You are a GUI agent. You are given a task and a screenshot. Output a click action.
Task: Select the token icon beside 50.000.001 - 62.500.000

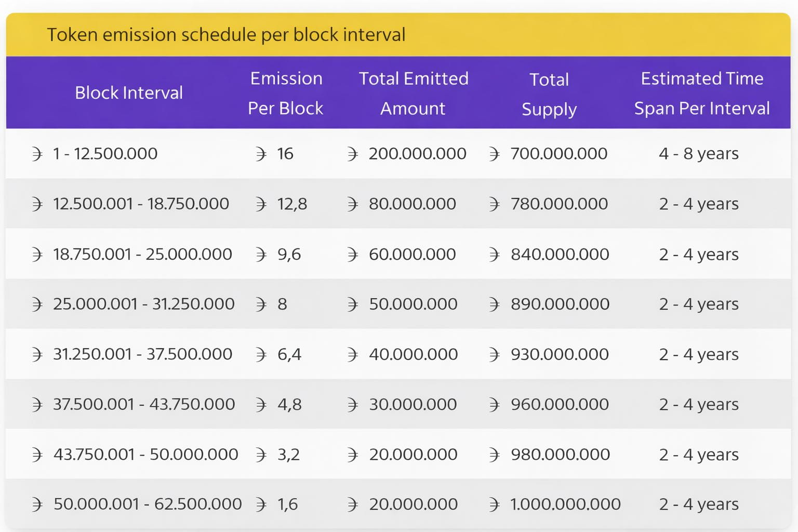click(x=36, y=504)
